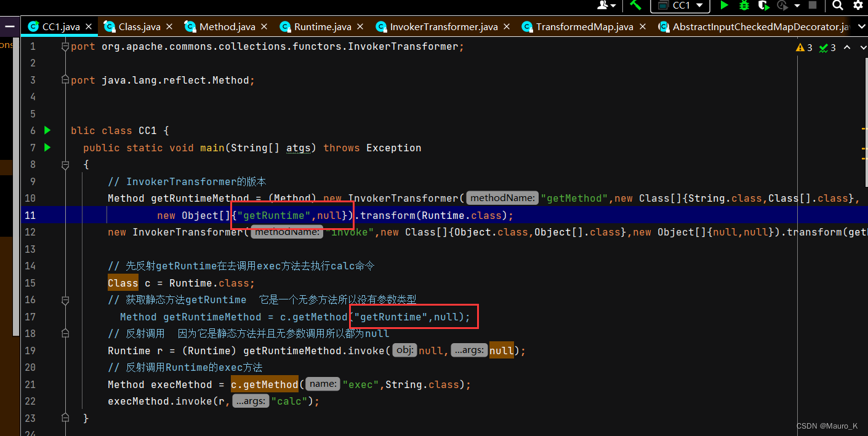Viewport: 868px width, 436px height.
Task: Run CC1 with the green play button
Action: tap(725, 5)
